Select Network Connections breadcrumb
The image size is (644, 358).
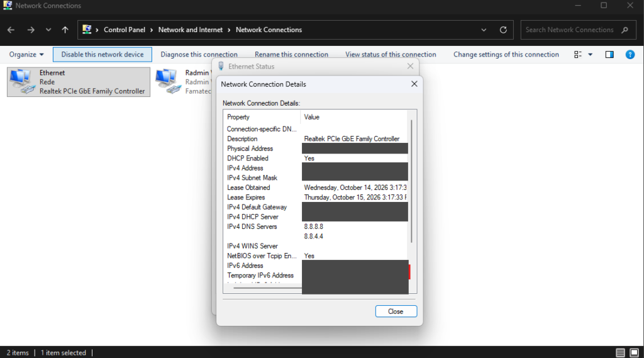[269, 30]
